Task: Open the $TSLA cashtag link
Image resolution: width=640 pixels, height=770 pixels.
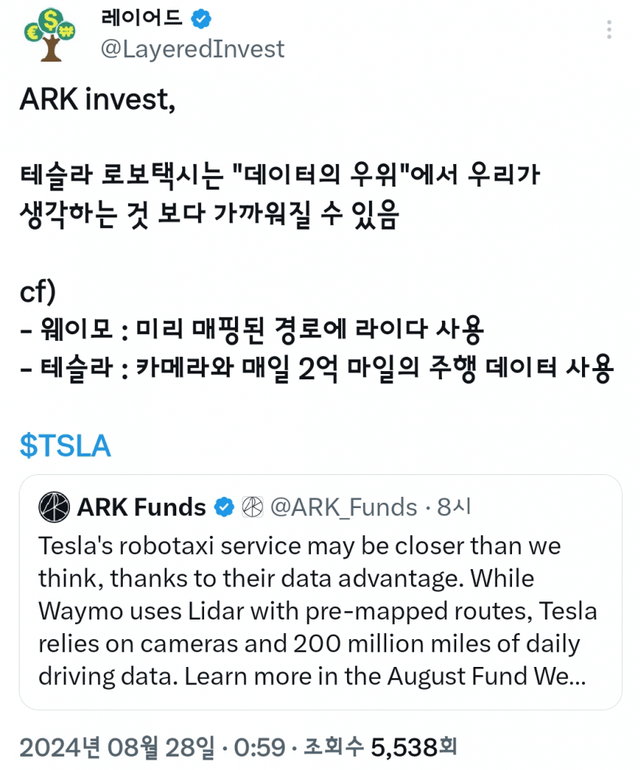Action: click(65, 446)
